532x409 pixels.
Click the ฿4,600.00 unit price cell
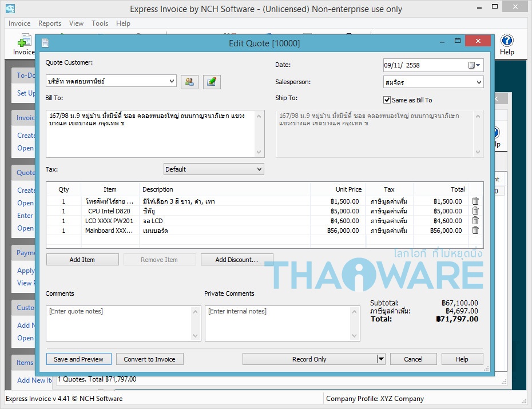pyautogui.click(x=338, y=221)
